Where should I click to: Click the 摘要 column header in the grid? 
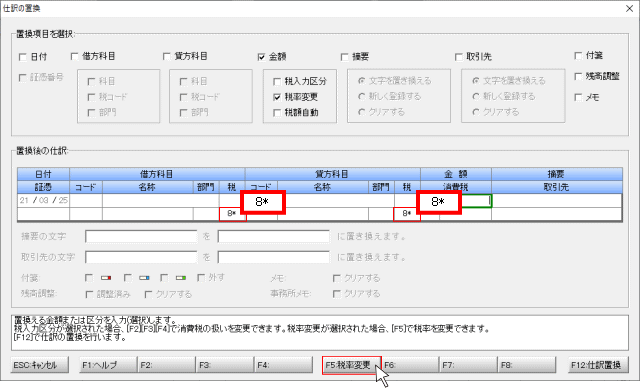click(557, 174)
